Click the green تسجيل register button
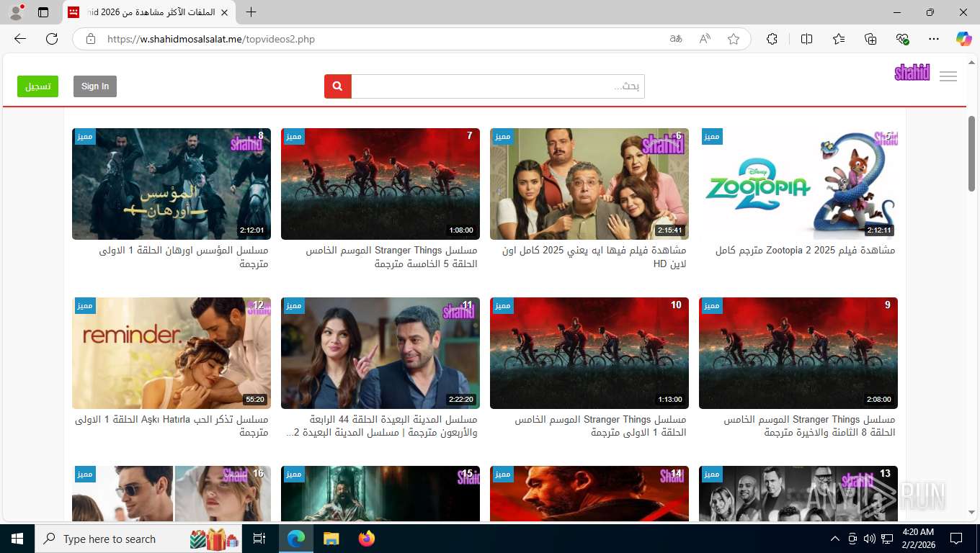The width and height of the screenshot is (980, 553). coord(37,86)
